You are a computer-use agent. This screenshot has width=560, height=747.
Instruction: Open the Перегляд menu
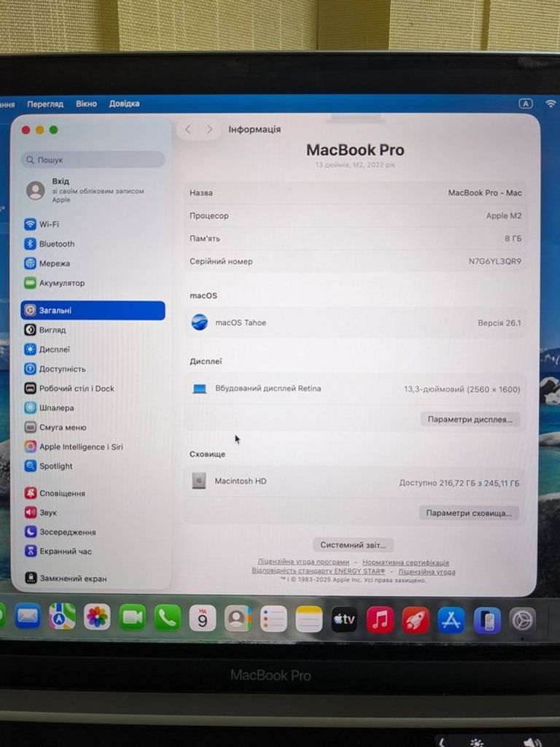[x=45, y=104]
